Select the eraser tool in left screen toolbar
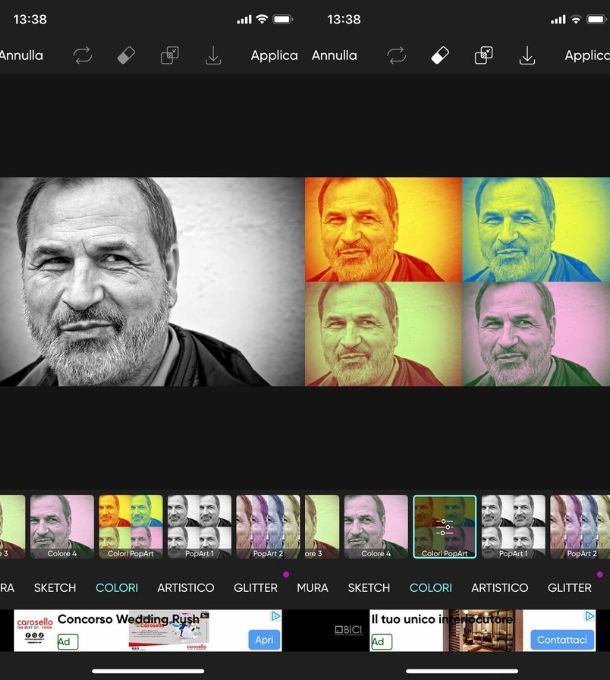Screen dimensions: 610x680 (x=126, y=56)
